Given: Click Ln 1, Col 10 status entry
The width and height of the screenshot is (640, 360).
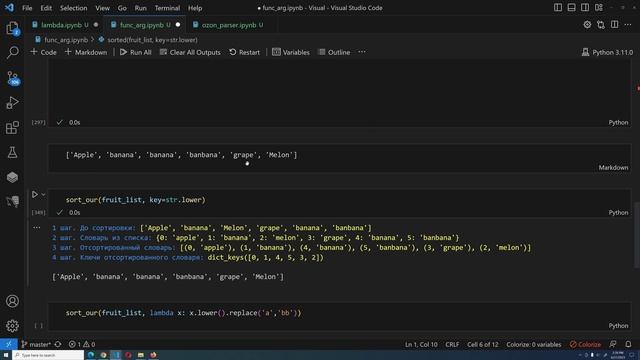Looking at the screenshot, I should coord(421,344).
